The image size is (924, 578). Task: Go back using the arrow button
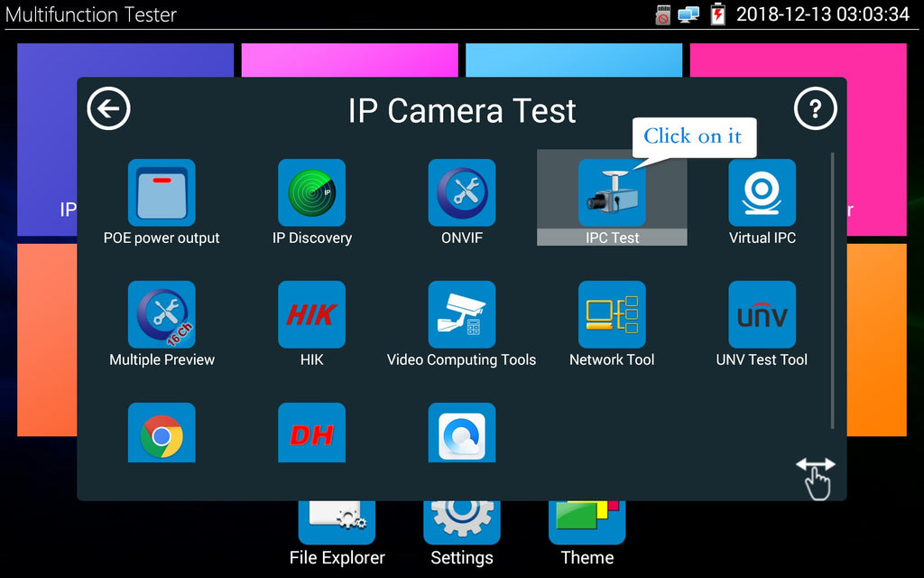tap(109, 110)
